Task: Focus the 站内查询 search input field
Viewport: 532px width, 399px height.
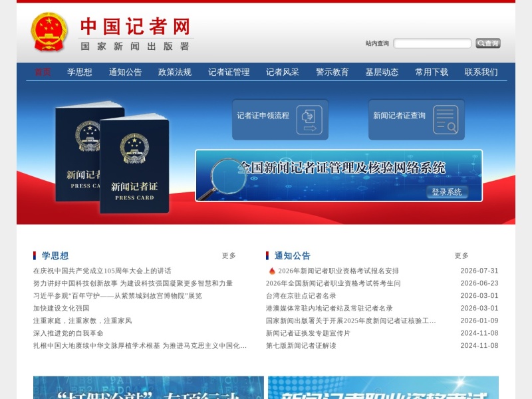Action: [432, 43]
